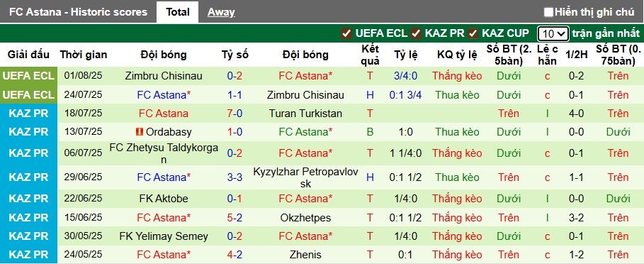Enable the Hiển thị ghi chú checkbox
Image resolution: width=644 pixels, height=264 pixels.
coord(548,12)
